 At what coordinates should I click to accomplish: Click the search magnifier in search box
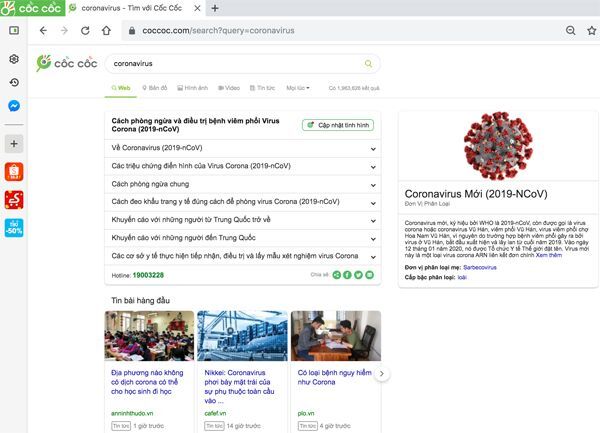point(368,63)
